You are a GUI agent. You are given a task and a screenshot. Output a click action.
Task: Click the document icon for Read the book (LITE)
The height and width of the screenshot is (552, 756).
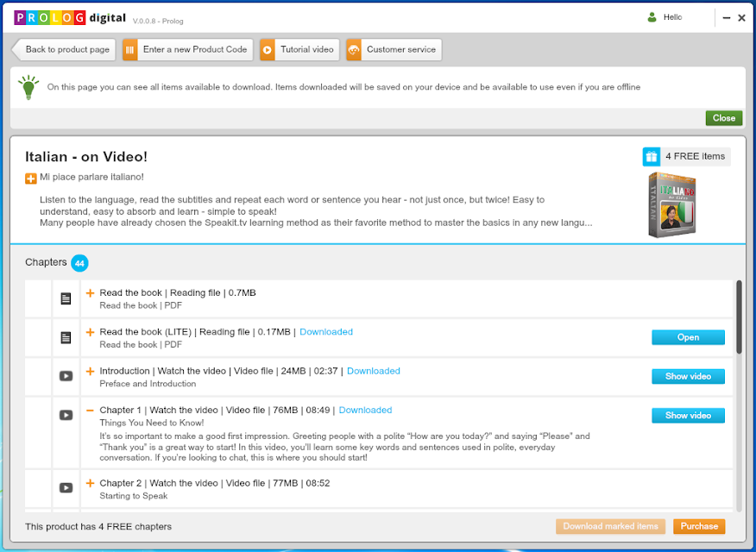coord(66,337)
